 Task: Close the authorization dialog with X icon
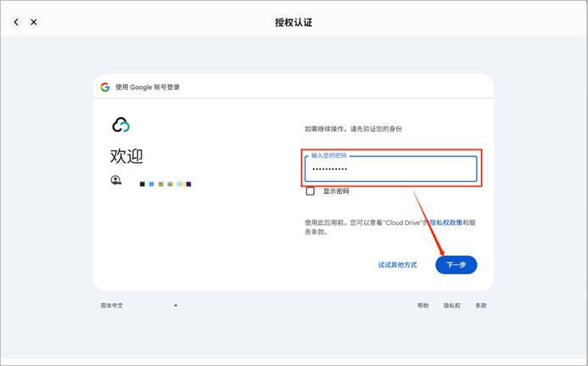(34, 22)
